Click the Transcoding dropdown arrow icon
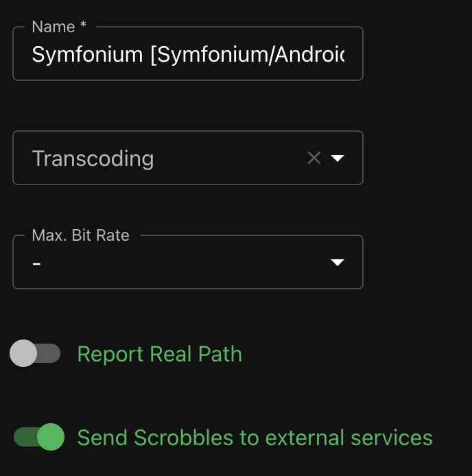 pyautogui.click(x=337, y=158)
